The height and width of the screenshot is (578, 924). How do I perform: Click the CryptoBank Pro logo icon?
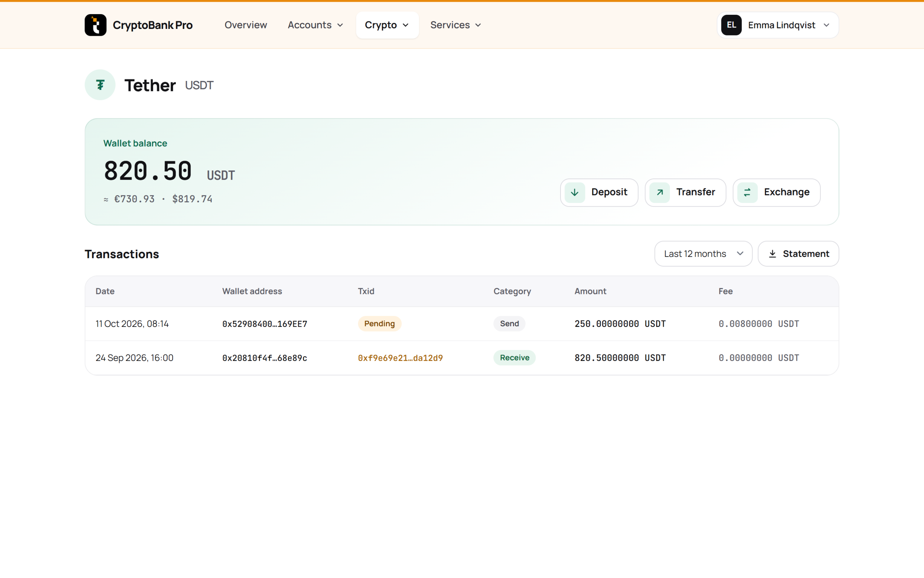[x=95, y=25]
